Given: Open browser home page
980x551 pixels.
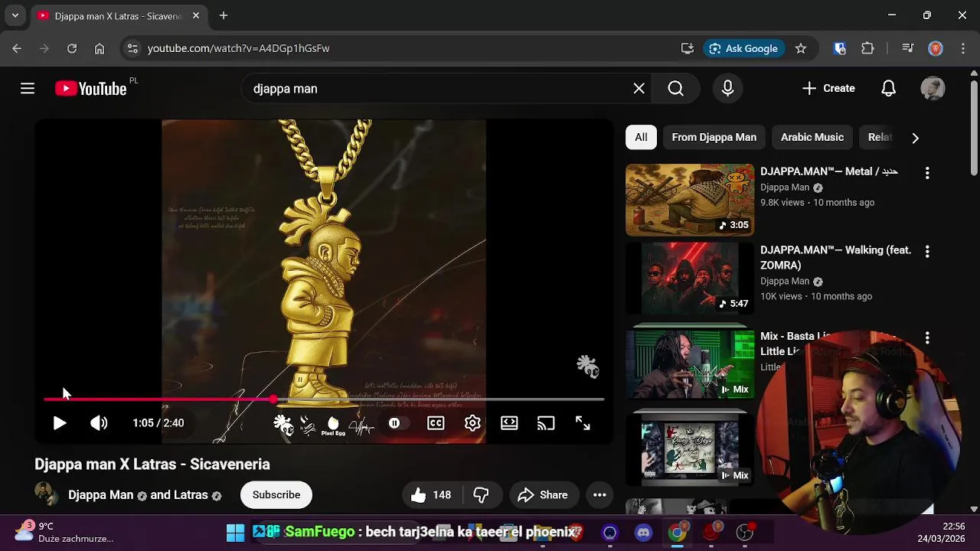Looking at the screenshot, I should [x=100, y=48].
